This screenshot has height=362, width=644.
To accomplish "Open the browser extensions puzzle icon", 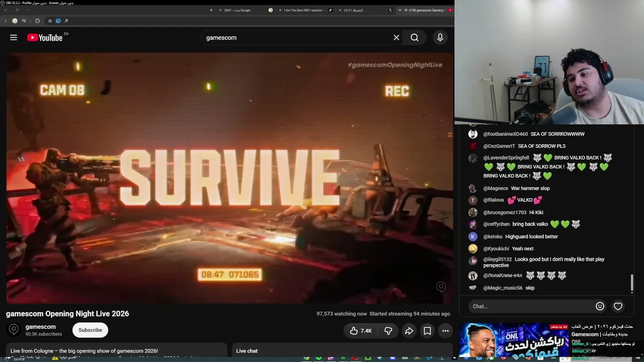I will (x=37, y=21).
